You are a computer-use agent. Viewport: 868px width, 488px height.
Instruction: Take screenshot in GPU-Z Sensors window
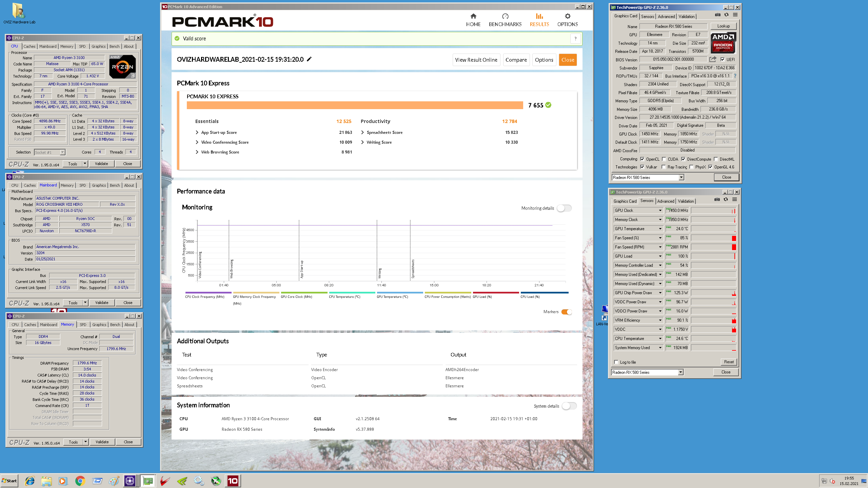point(717,200)
